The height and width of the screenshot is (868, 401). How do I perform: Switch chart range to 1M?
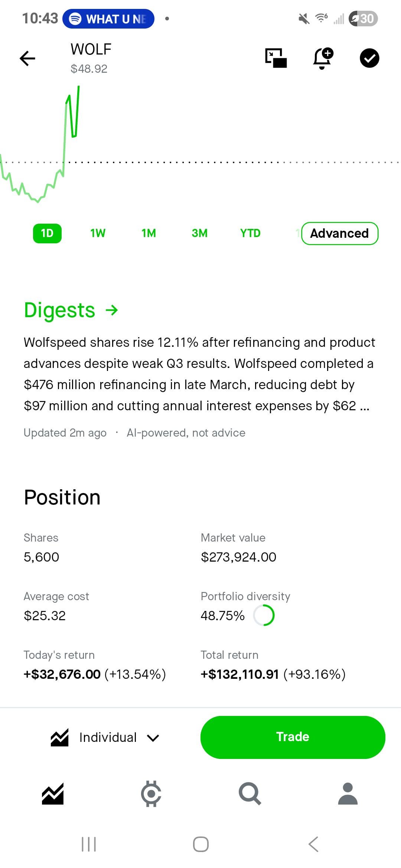pyautogui.click(x=149, y=233)
